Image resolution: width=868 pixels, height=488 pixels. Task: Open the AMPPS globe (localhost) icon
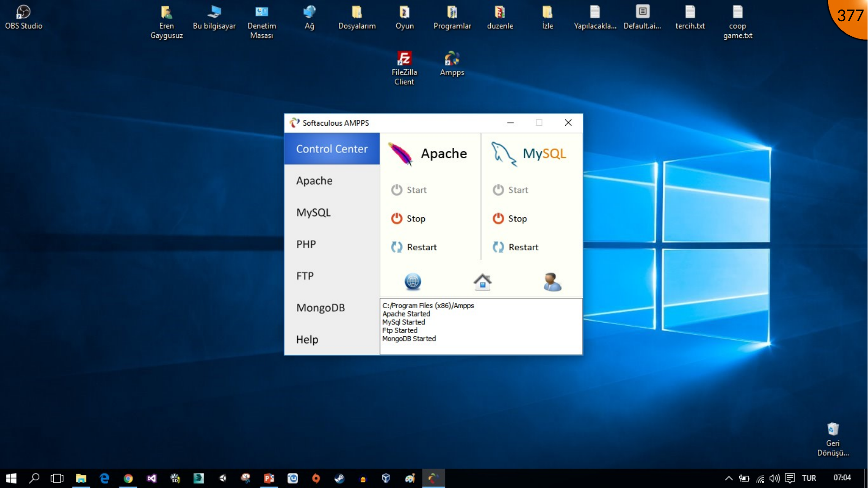pos(413,282)
